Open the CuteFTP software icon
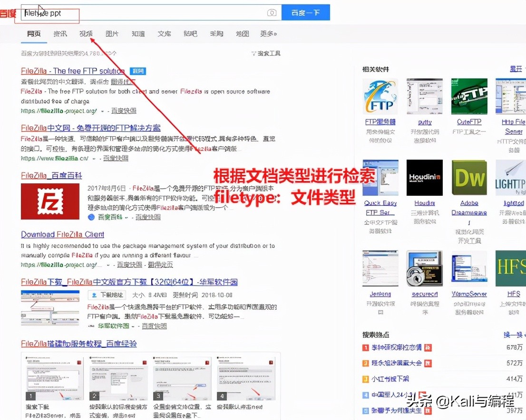Screen dimensions: 526x420 469,96
